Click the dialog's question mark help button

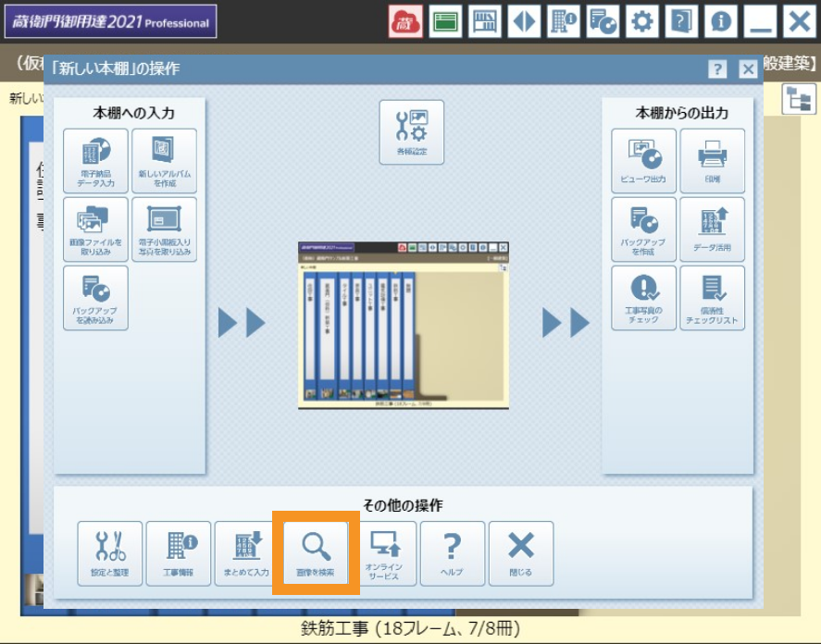point(717,69)
